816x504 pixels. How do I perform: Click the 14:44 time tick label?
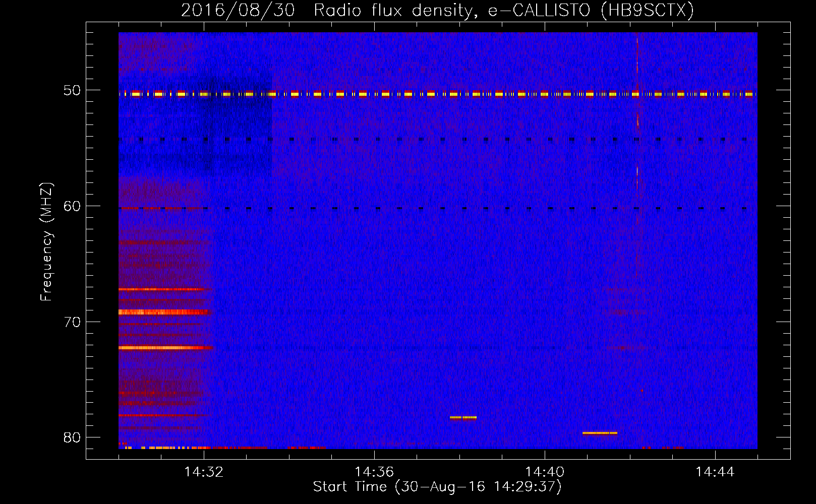point(715,472)
